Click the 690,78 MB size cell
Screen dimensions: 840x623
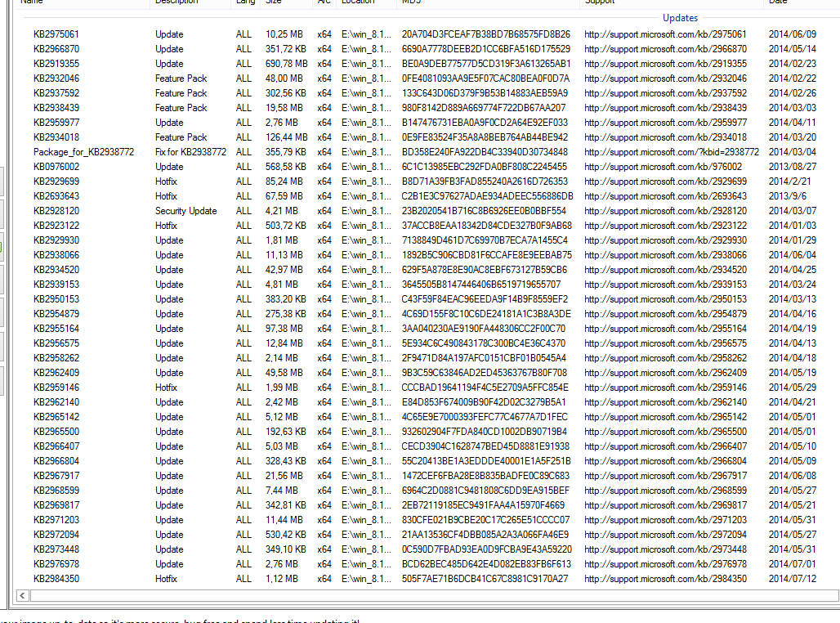(x=286, y=64)
